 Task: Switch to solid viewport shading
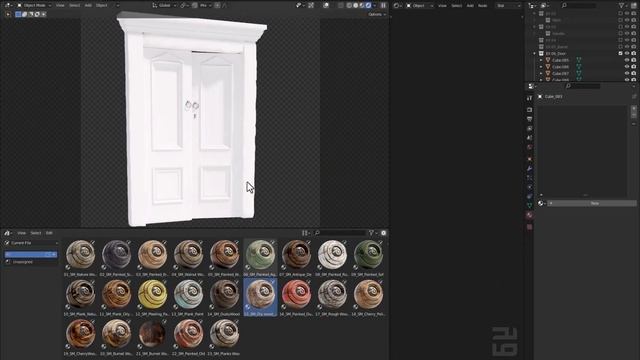coord(356,5)
